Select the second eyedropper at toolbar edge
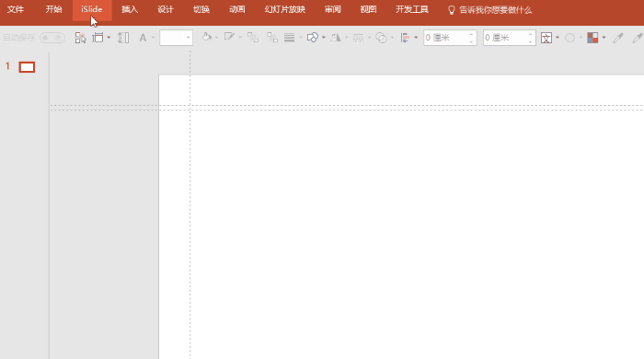 click(638, 38)
